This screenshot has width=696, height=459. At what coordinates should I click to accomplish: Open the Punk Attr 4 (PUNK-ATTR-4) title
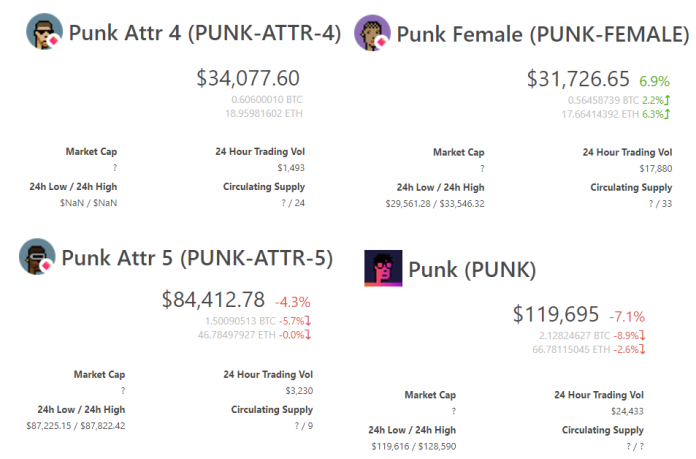[205, 33]
